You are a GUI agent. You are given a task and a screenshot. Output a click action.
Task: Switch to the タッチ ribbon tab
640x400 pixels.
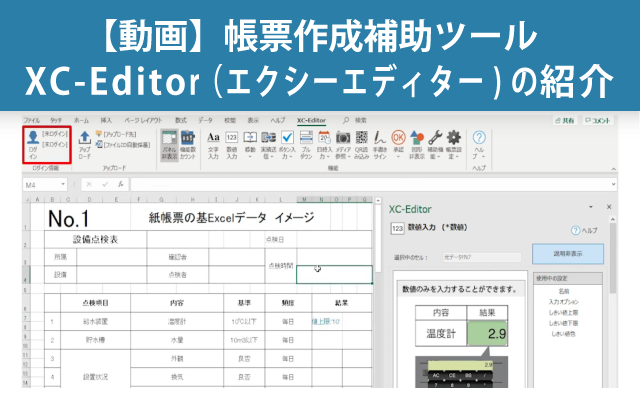pyautogui.click(x=56, y=120)
